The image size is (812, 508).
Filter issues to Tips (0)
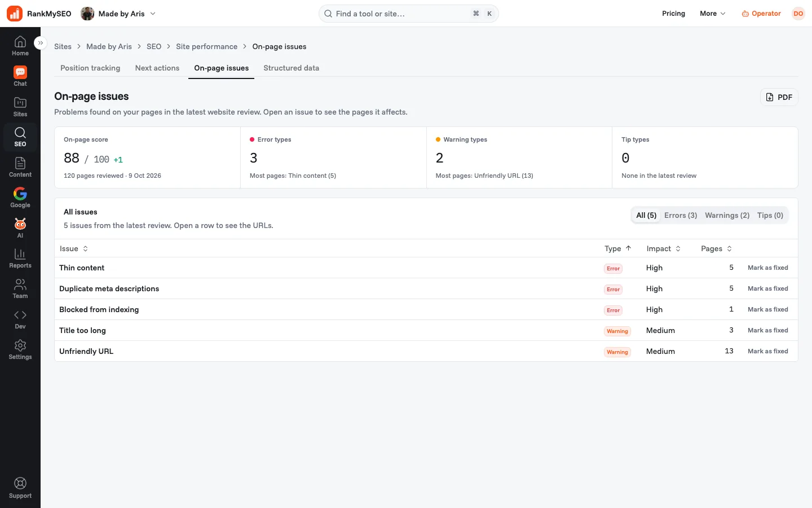(770, 215)
